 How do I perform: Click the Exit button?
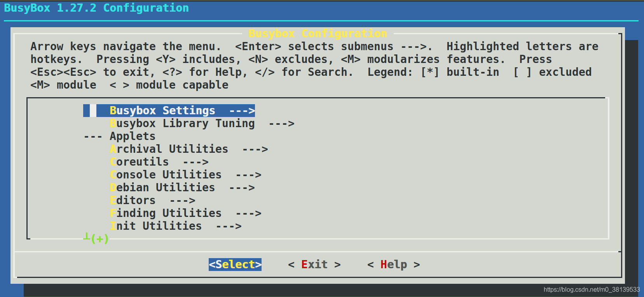[x=314, y=265]
